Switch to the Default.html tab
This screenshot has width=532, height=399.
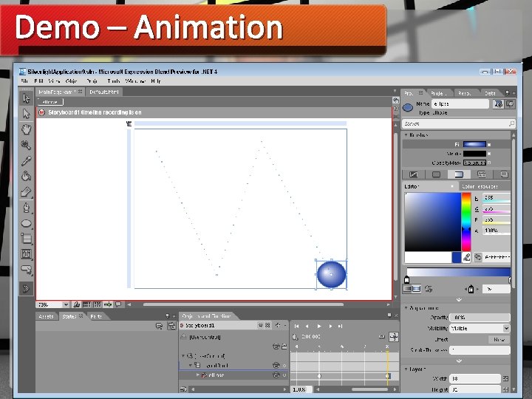(x=104, y=92)
